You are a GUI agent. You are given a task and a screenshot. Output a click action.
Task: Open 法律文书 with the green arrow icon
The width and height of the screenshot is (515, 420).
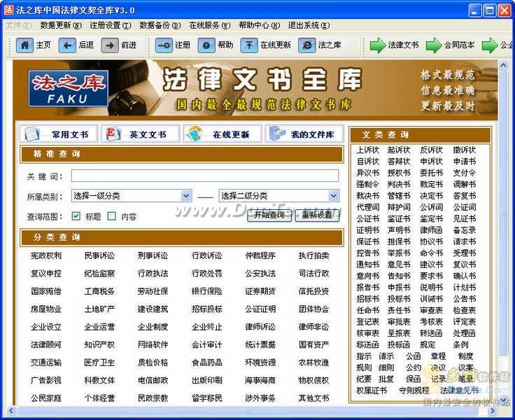click(378, 45)
